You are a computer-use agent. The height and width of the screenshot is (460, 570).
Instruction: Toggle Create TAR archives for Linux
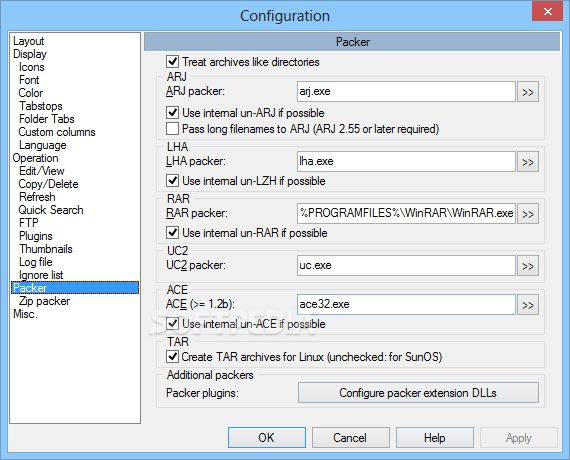pos(172,357)
